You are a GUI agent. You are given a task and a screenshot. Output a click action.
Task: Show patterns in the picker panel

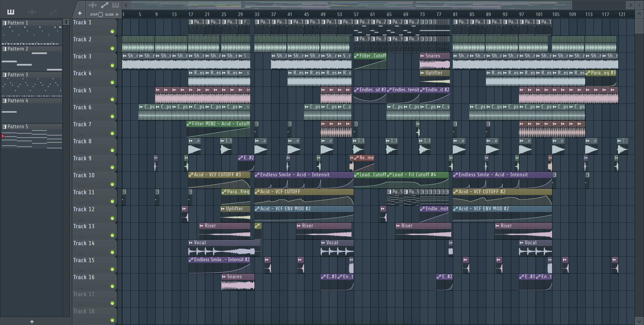[x=11, y=12]
